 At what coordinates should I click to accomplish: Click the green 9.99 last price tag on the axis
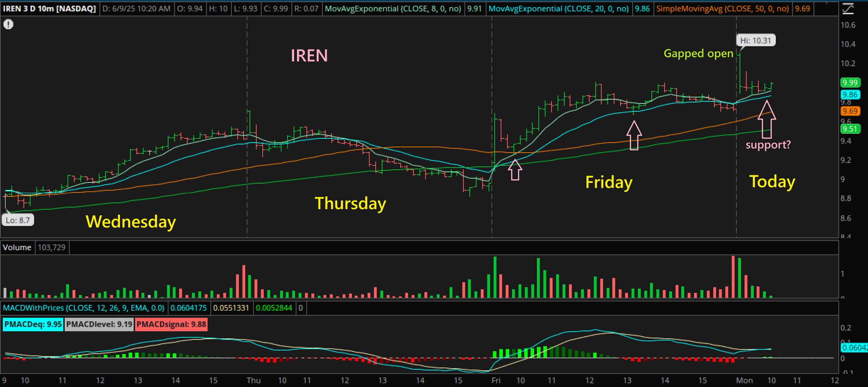pyautogui.click(x=850, y=83)
